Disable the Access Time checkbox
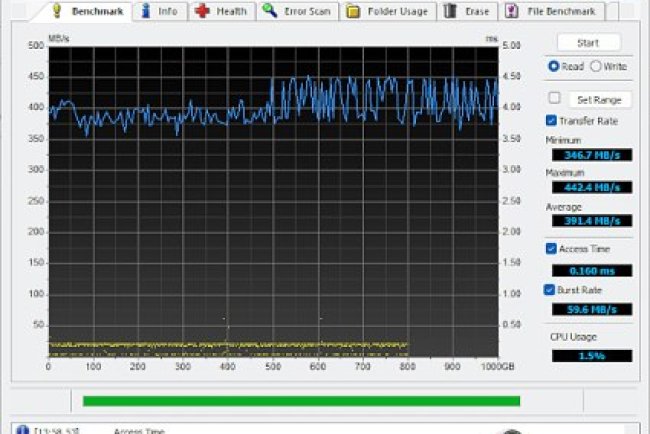 point(552,248)
